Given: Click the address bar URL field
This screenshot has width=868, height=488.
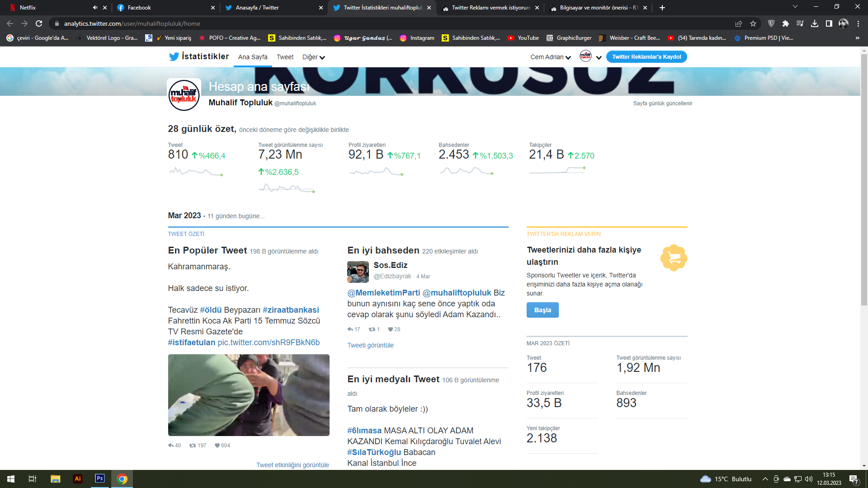Looking at the screenshot, I should click(x=393, y=23).
